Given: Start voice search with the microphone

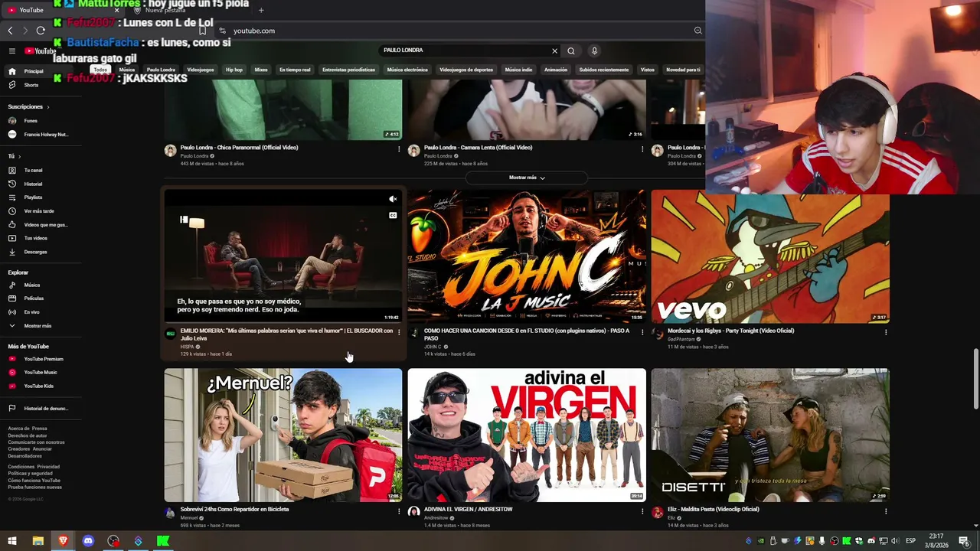Looking at the screenshot, I should pos(594,51).
